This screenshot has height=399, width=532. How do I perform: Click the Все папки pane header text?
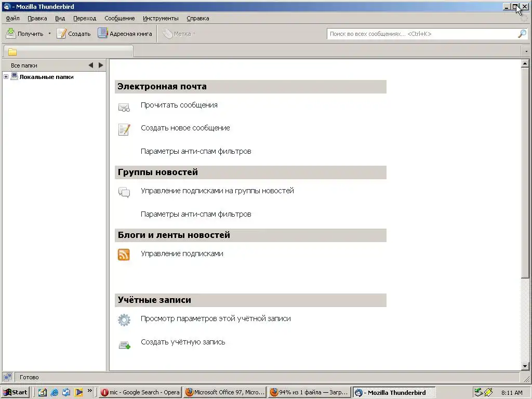tap(24, 65)
